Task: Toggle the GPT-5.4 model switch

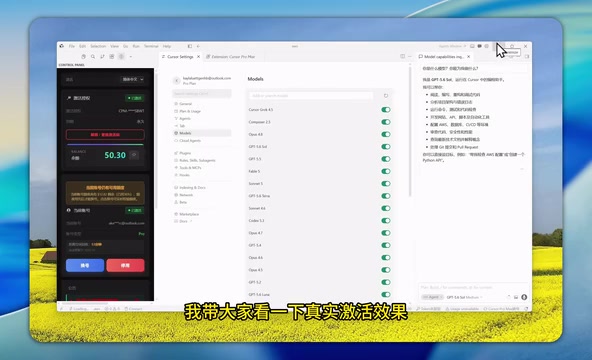Action: (385, 245)
